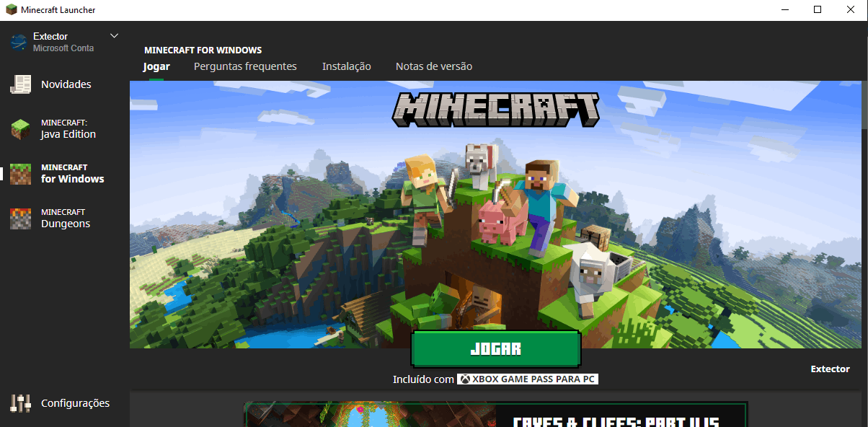Click the Extector account avatar
This screenshot has width=868, height=427.
(18, 43)
